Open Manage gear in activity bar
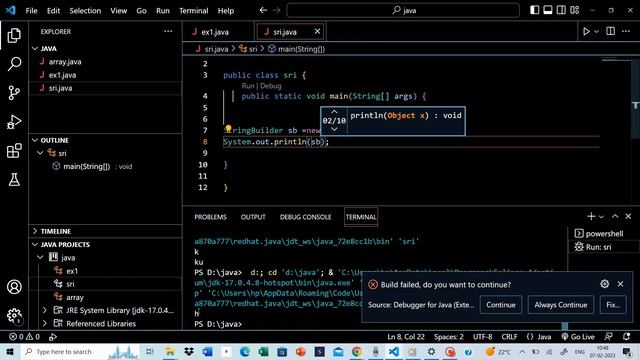This screenshot has height=360, width=640. [x=14, y=316]
